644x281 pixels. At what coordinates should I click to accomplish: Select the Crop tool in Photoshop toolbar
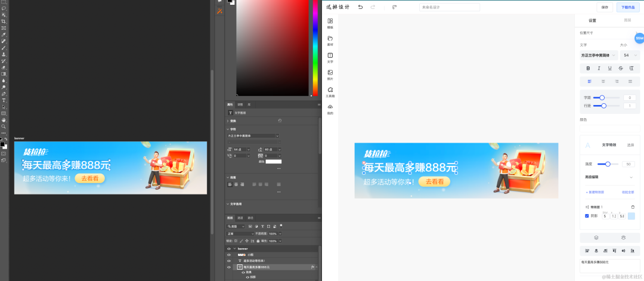[4, 21]
